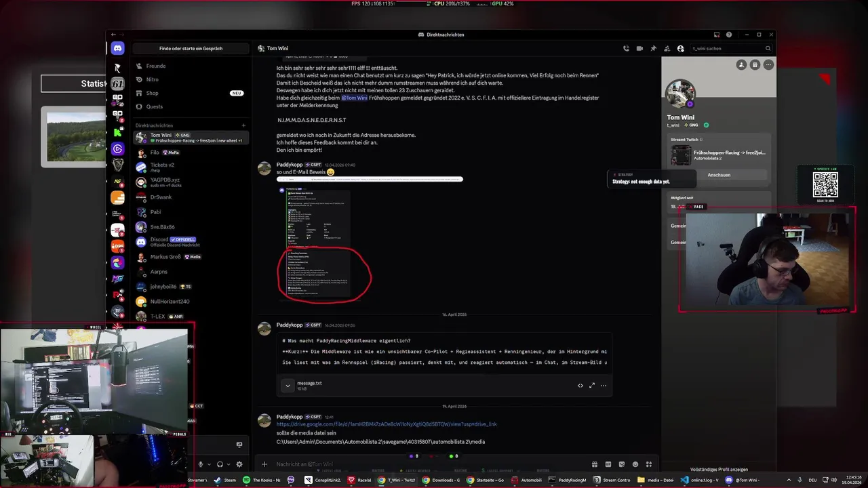The image size is (868, 488).
Task: Open 'Stream Contro' taskbar app
Action: [x=612, y=480]
